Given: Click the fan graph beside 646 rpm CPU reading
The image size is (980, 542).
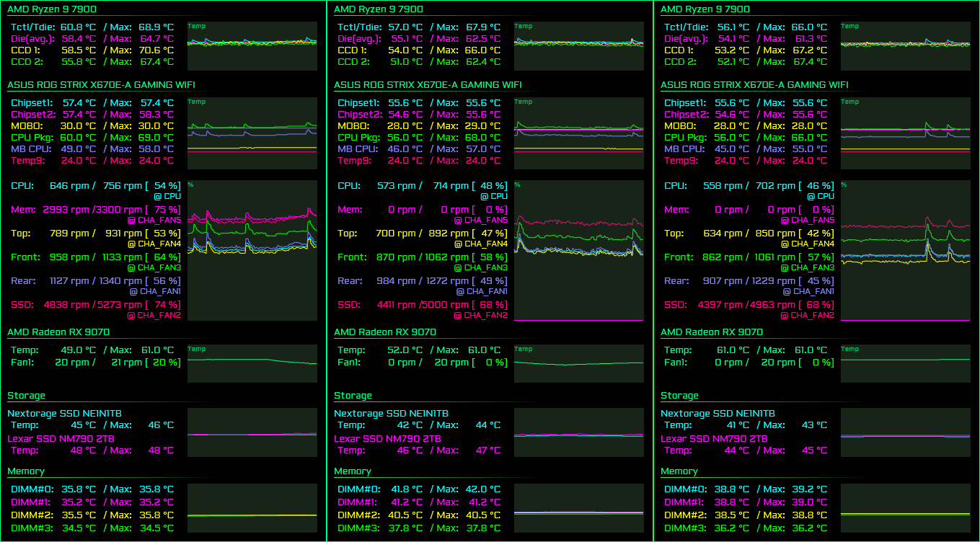Looking at the screenshot, I should [252, 250].
